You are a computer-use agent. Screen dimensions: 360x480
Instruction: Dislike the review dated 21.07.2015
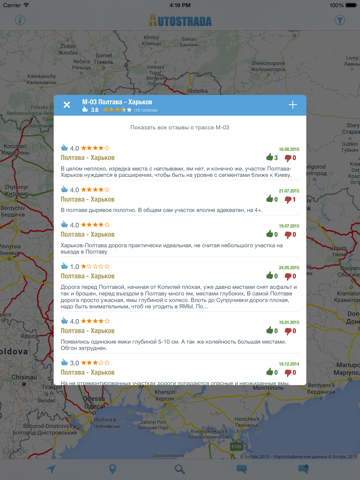290,199
